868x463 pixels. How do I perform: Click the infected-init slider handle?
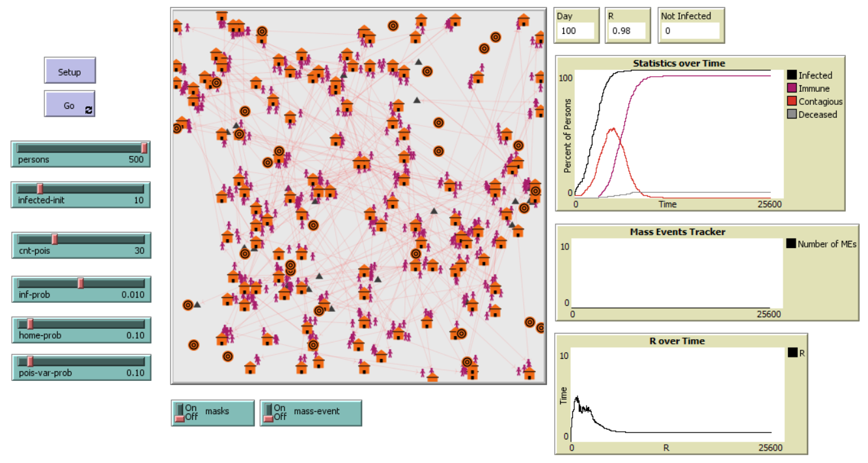[x=40, y=189]
